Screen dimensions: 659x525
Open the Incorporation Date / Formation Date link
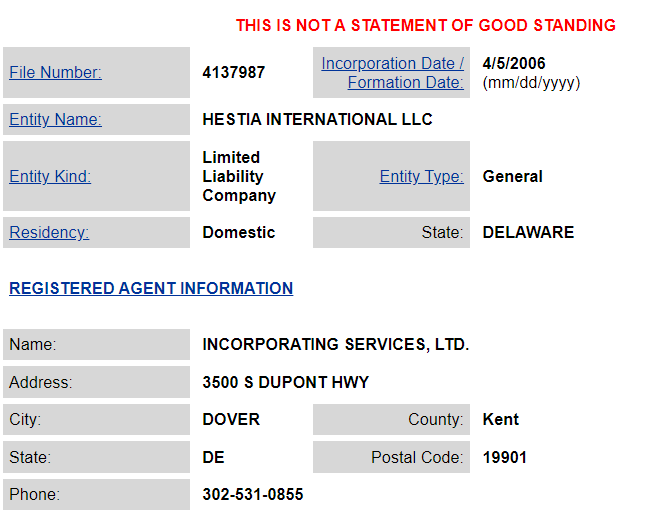point(392,73)
